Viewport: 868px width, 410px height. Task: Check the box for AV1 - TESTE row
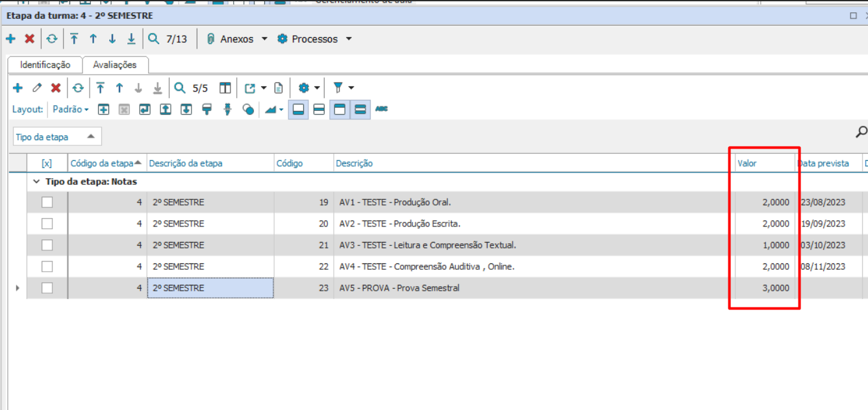tap(47, 202)
